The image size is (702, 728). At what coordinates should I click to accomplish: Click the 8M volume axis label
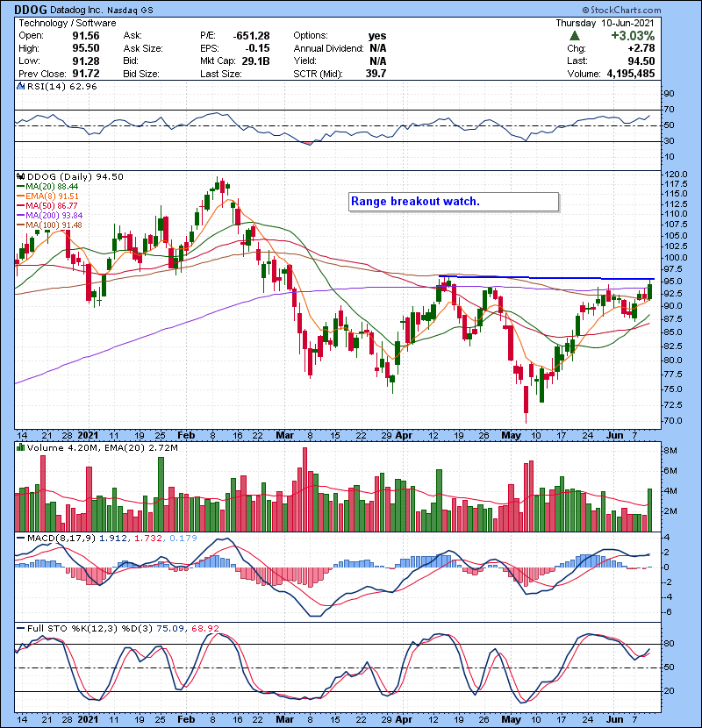(670, 451)
